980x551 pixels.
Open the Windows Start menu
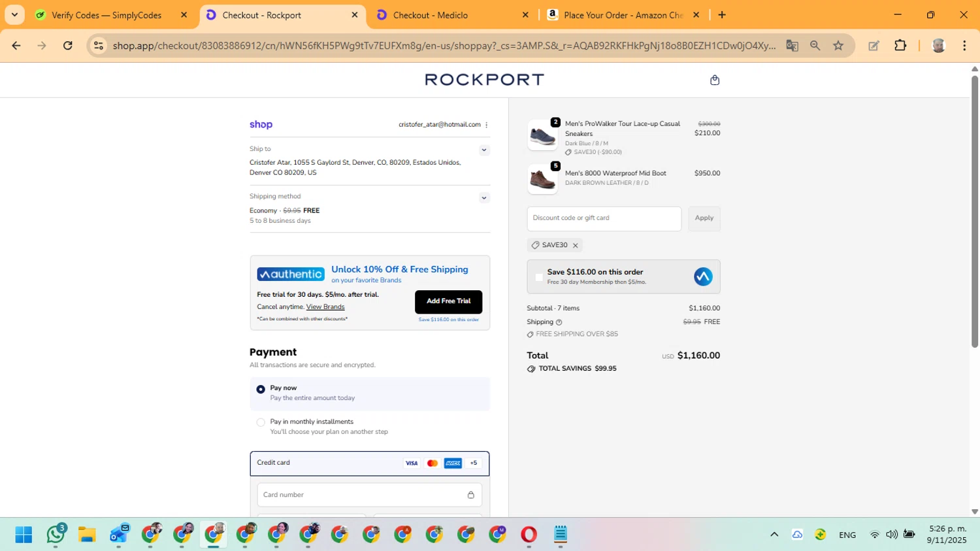(24, 535)
